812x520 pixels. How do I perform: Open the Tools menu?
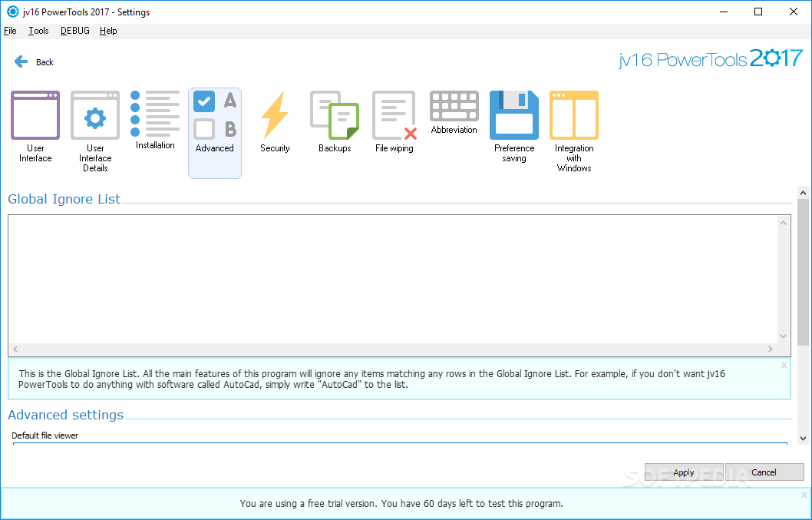click(x=38, y=31)
